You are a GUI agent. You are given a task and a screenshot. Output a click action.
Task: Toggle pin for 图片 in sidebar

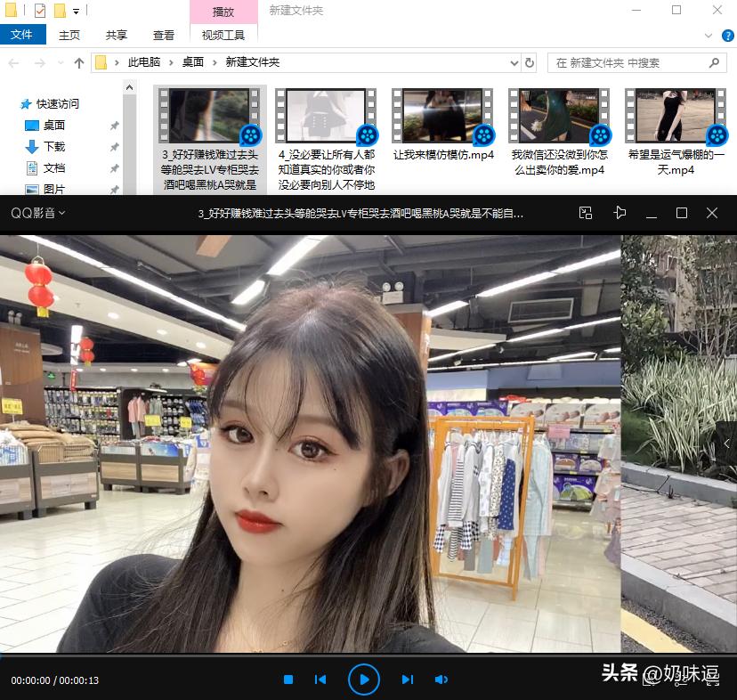114,189
